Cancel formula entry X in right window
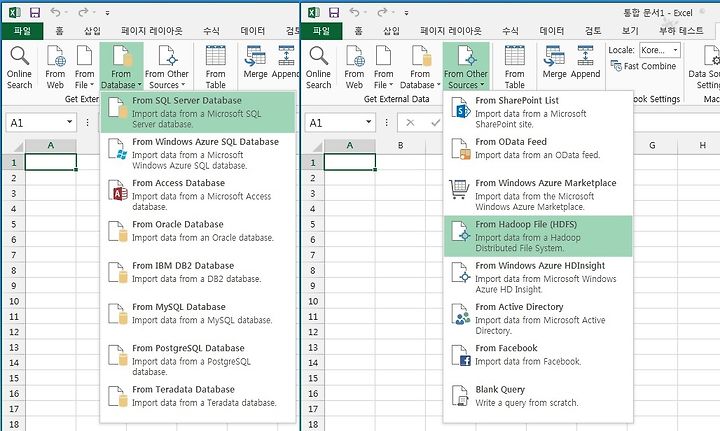 tap(410, 123)
